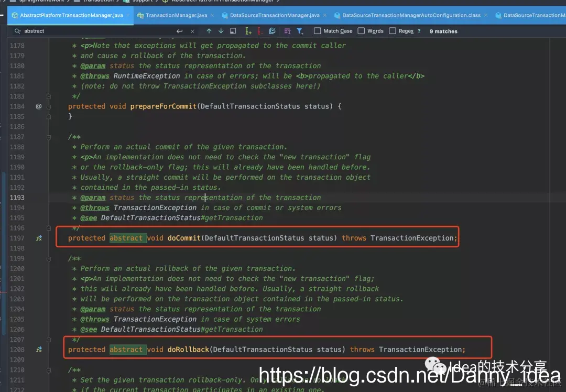Click line number 1208 in the gutter
Screen dimensions: 566x392
point(17,350)
